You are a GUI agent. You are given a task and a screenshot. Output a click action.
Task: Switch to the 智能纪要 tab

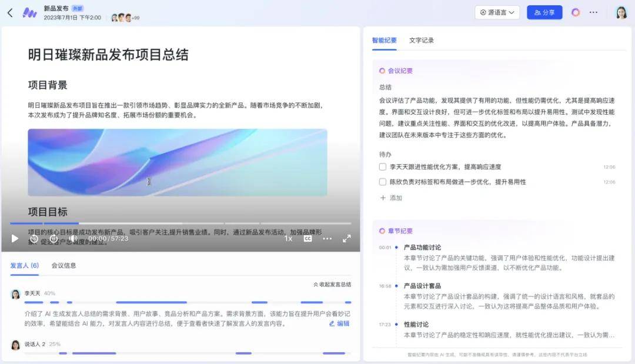point(385,41)
